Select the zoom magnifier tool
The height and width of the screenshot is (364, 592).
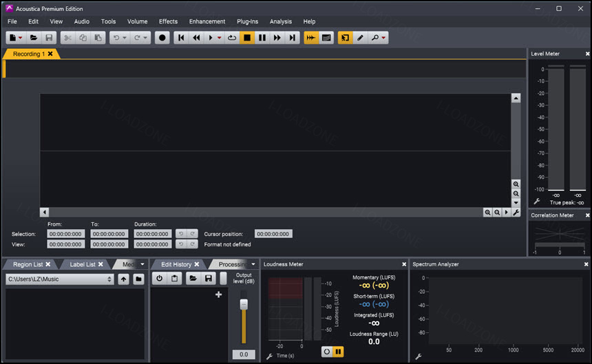[x=375, y=38]
